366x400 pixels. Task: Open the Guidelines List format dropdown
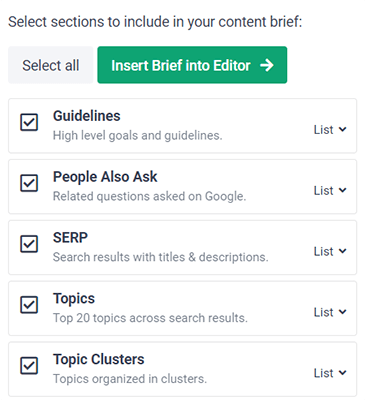[x=330, y=130]
